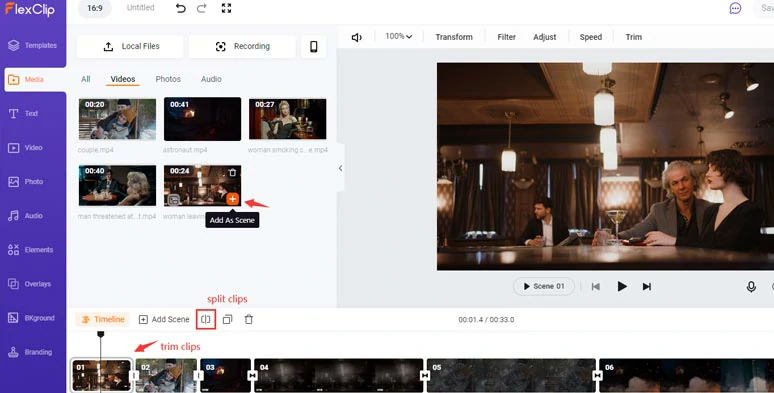Click the undo arrow icon
The height and width of the screenshot is (393, 774).
pyautogui.click(x=181, y=8)
